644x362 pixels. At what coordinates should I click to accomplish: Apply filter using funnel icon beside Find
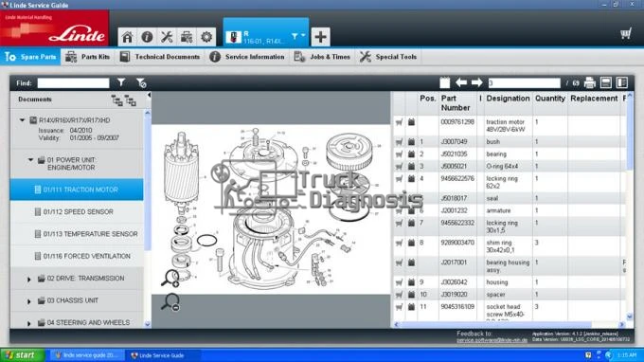pyautogui.click(x=121, y=82)
